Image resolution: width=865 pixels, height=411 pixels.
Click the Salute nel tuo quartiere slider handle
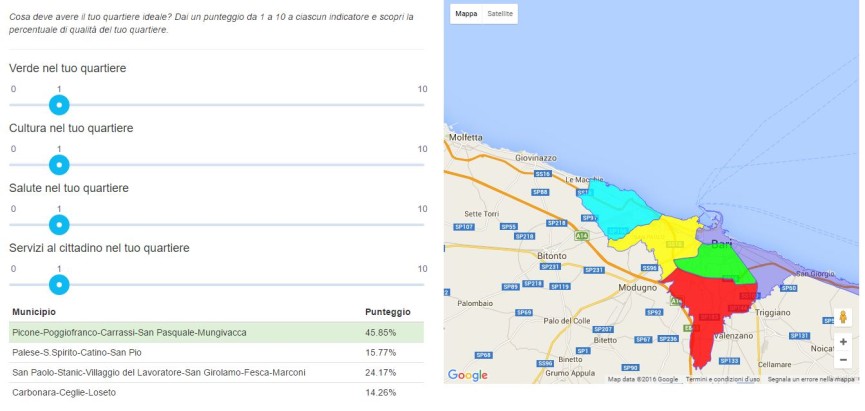[x=59, y=225]
